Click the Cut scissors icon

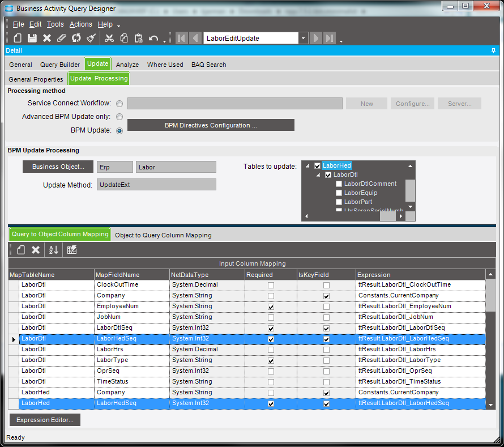pyautogui.click(x=109, y=39)
